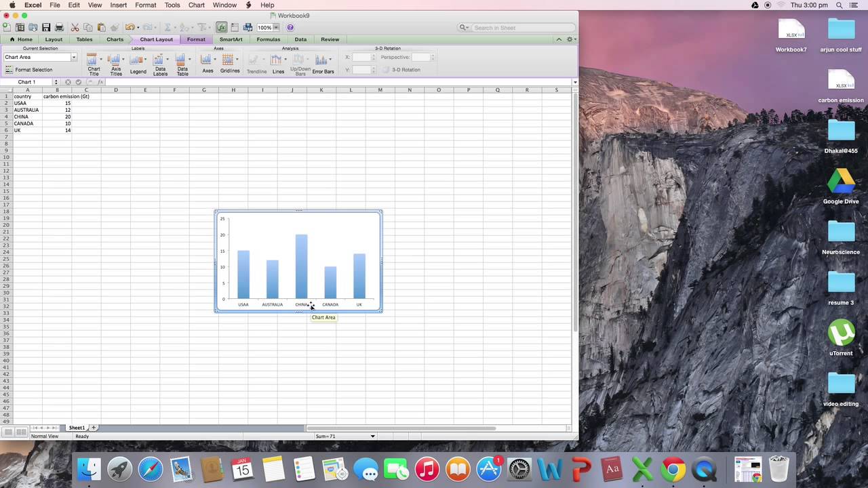The image size is (868, 488).
Task: Open Safari from the Dock
Action: (151, 469)
